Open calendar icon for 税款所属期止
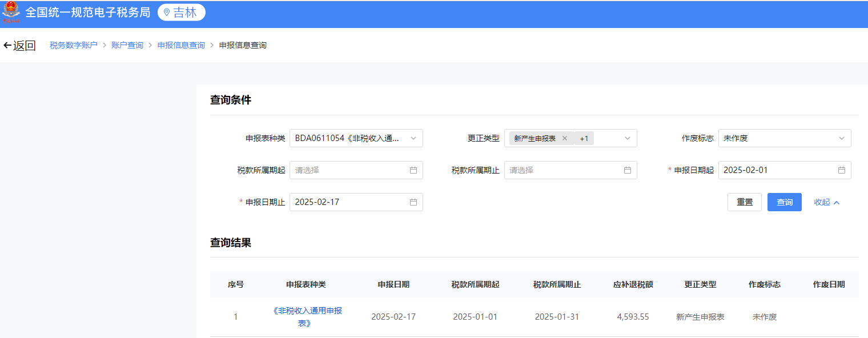 point(628,170)
